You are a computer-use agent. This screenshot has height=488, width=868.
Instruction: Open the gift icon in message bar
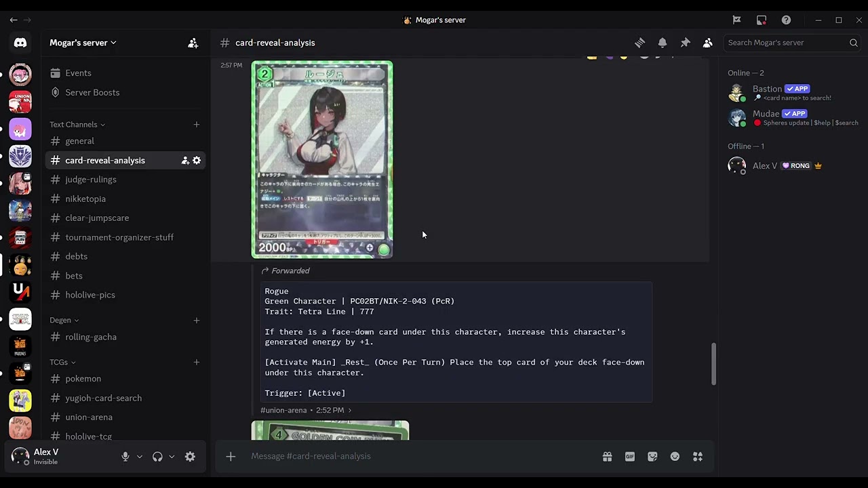607,456
